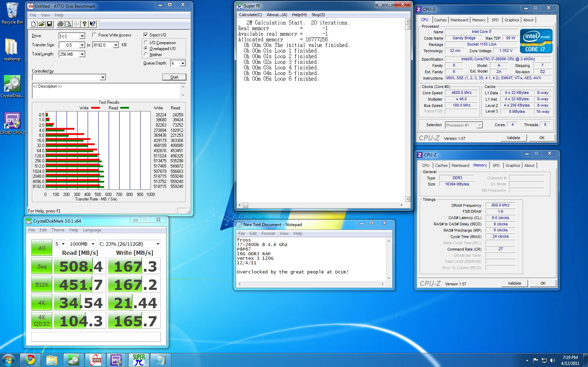Switch to CrystalDiskMark taskbar icon
Screen dimensions: 588x367
tap(74, 360)
